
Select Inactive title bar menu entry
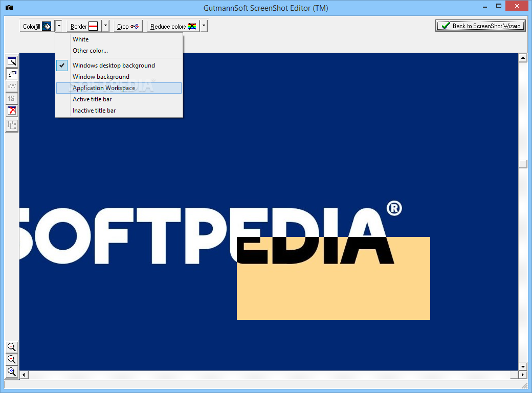[x=119, y=111]
